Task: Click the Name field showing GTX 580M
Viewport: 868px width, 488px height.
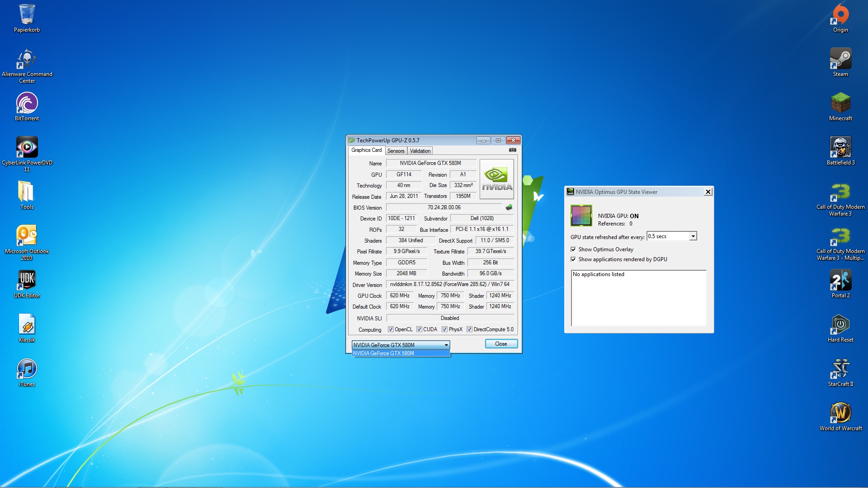Action: (430, 163)
